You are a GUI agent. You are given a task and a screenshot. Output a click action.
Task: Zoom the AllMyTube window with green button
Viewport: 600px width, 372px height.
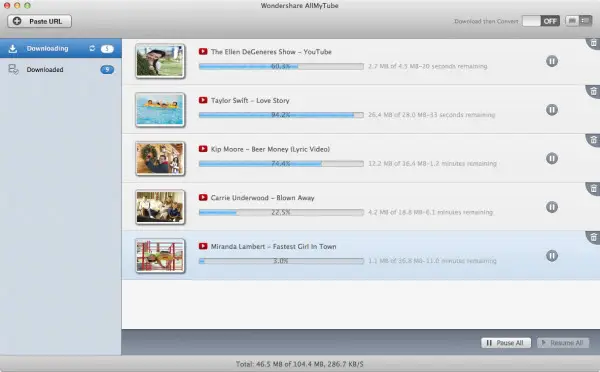click(27, 5)
